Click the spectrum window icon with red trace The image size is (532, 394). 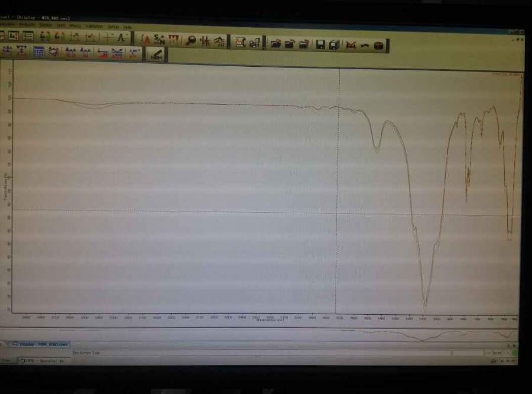13,35
